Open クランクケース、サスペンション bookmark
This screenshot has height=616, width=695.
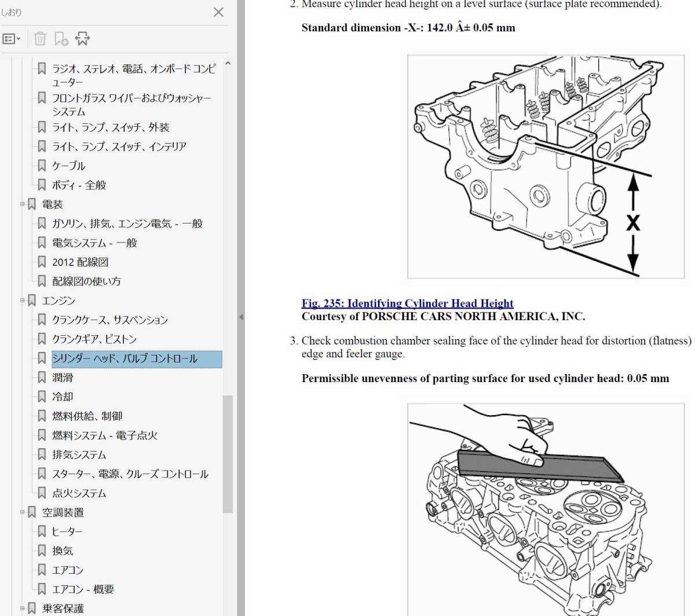[110, 320]
